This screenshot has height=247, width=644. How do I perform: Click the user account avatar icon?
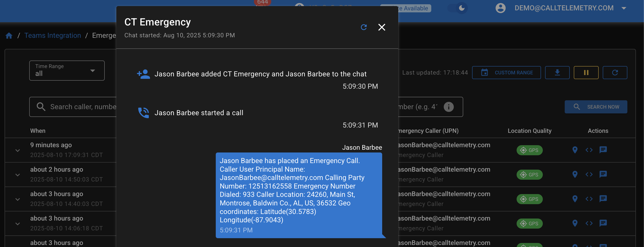coord(500,8)
